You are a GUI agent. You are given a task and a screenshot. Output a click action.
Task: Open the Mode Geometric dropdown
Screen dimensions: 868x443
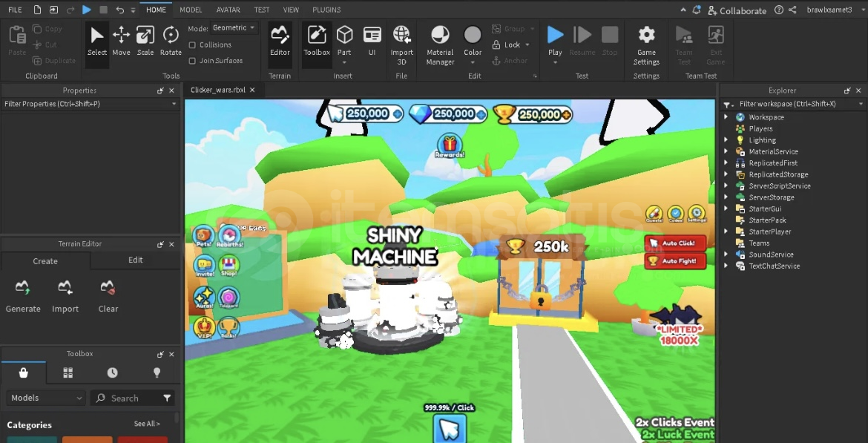pos(234,27)
